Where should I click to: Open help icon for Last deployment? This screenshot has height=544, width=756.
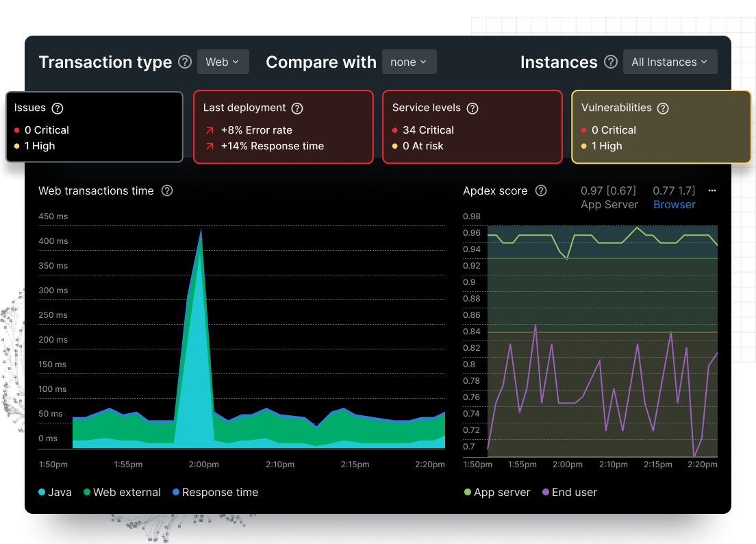[297, 108]
